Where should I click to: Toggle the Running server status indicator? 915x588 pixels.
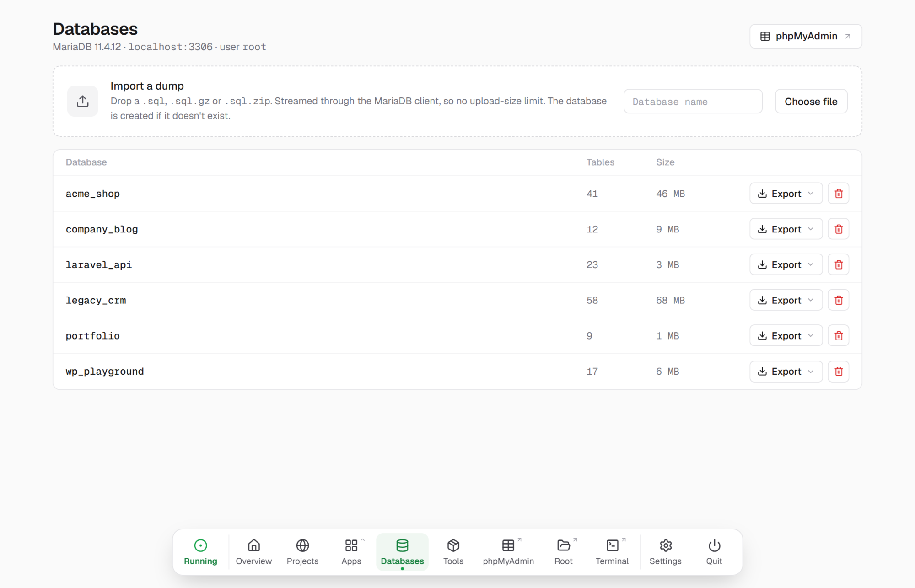(x=200, y=552)
